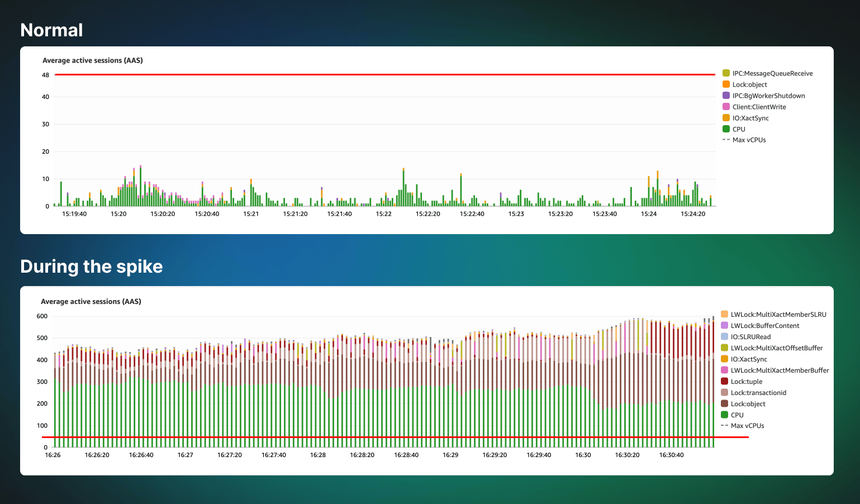Screen dimensions: 860x504
Task: Click the green CPU swatch in spike legend
Action: [724, 415]
